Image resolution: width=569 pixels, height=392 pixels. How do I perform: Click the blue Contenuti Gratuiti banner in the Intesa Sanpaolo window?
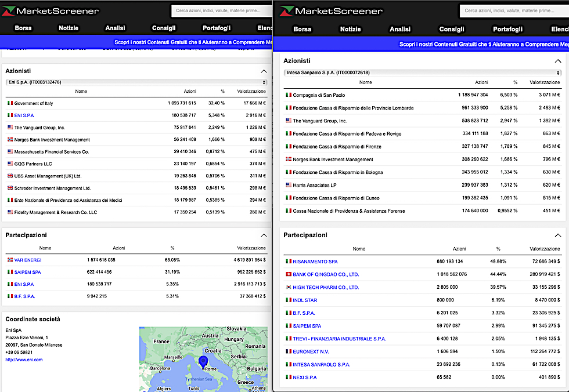click(x=421, y=44)
